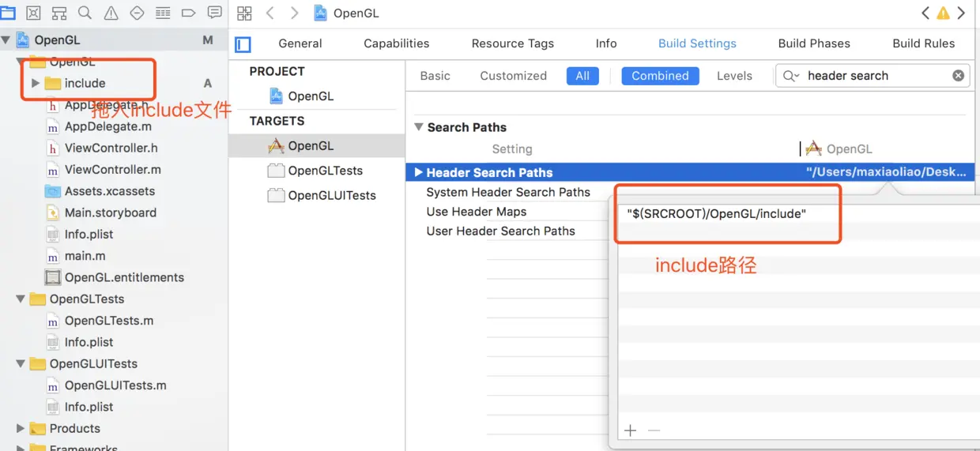This screenshot has height=451, width=980.
Task: Select System Header Search Paths setting
Action: (508, 192)
